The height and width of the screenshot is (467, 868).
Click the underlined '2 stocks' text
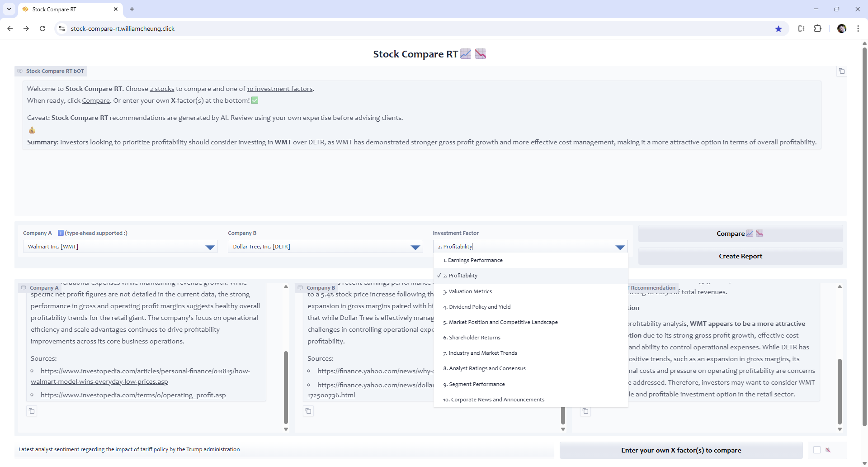click(162, 89)
